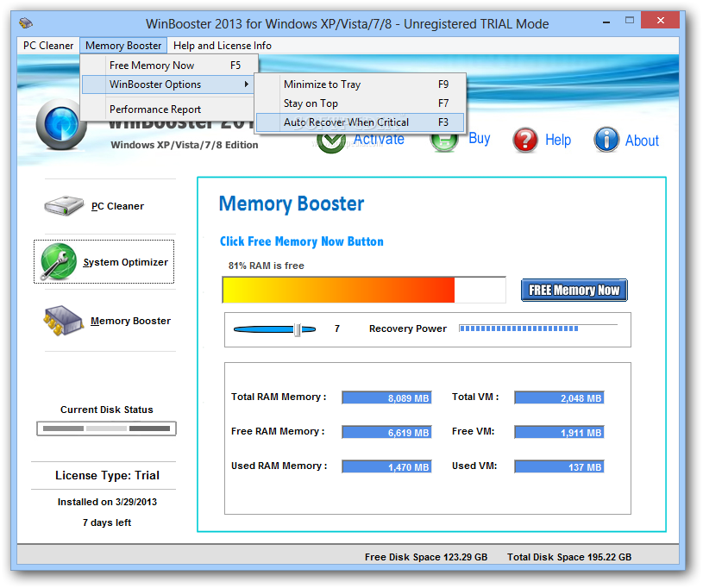The width and height of the screenshot is (703, 588).
Task: Click Total RAM Memory value 8,089 MB
Action: tap(386, 397)
